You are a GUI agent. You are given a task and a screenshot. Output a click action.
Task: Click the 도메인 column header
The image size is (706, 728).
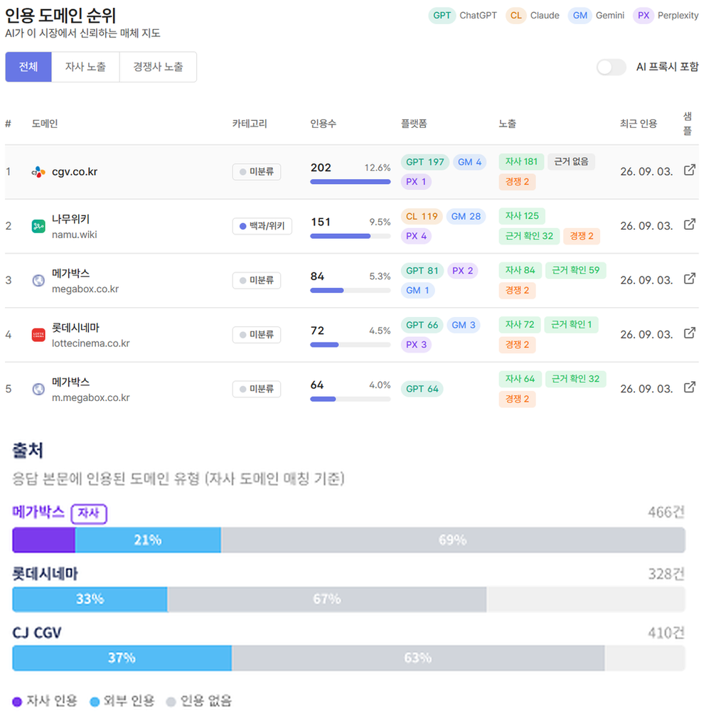pyautogui.click(x=45, y=124)
